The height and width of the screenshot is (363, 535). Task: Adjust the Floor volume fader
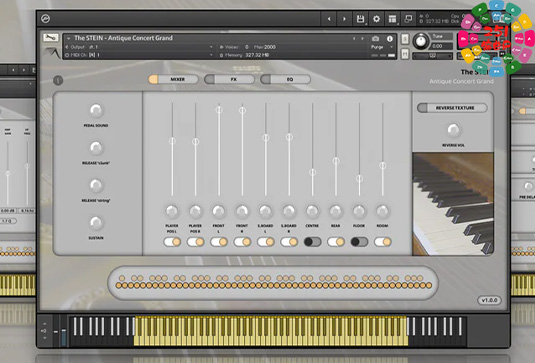359,178
